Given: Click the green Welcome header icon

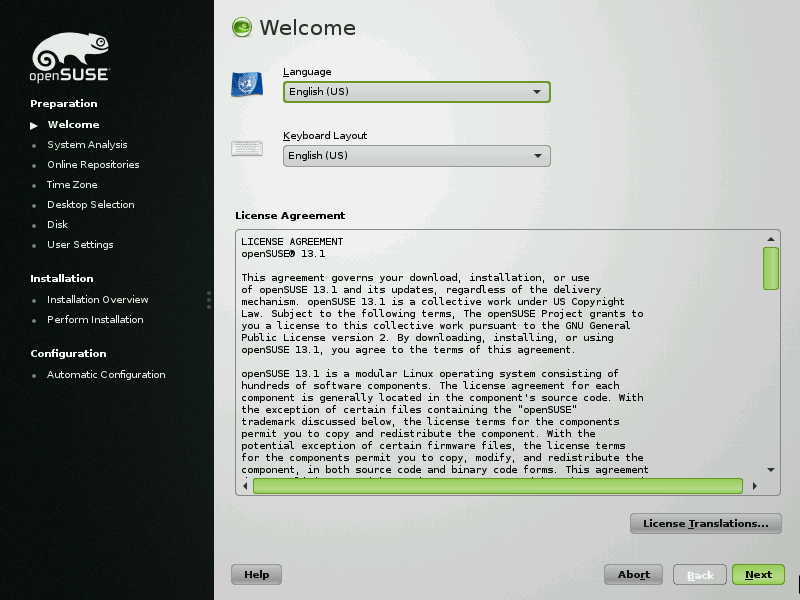Looking at the screenshot, I should 242,28.
